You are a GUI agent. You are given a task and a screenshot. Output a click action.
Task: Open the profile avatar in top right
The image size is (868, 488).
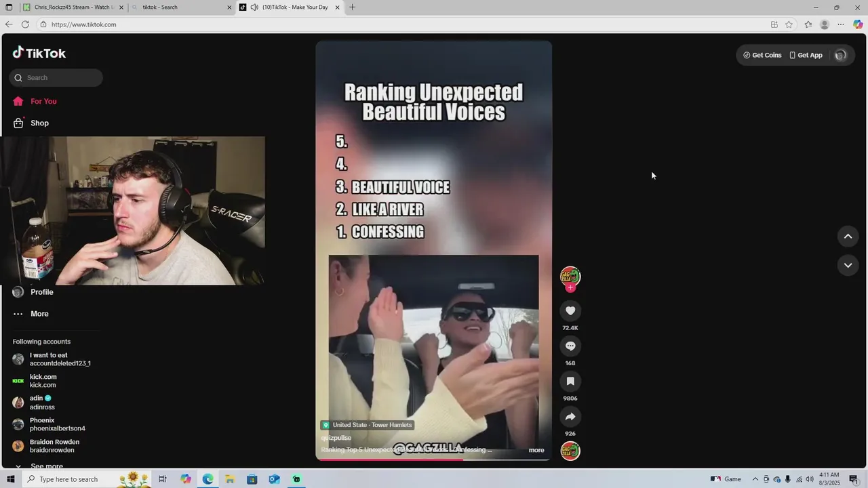840,56
